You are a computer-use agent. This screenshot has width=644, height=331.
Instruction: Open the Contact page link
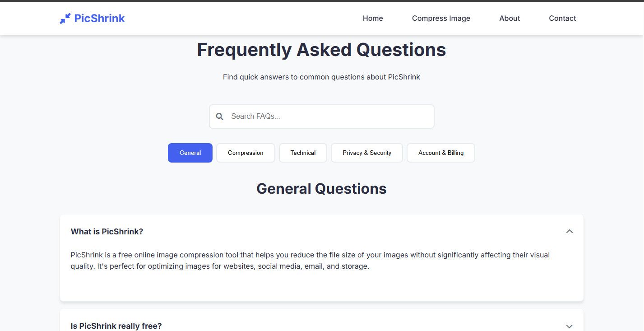562,19
